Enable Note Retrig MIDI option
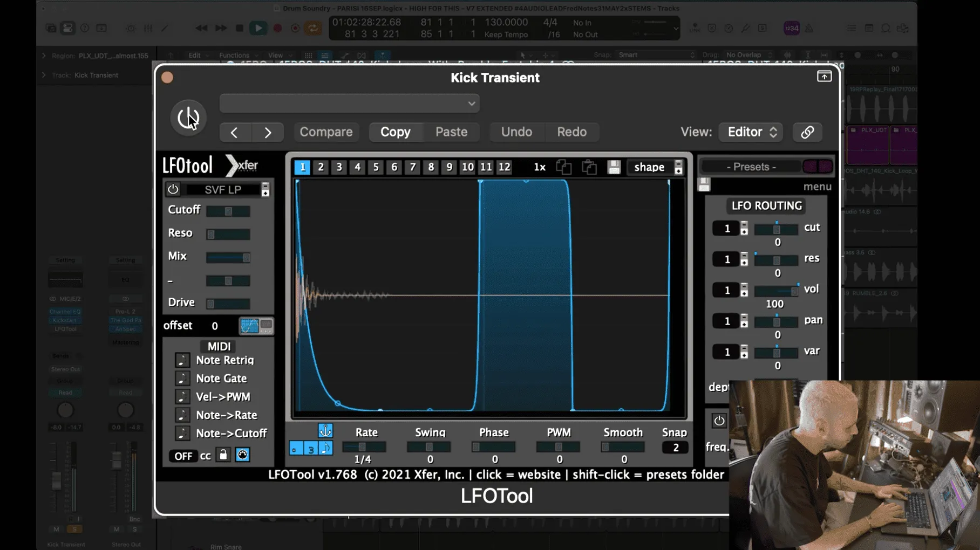 [182, 360]
